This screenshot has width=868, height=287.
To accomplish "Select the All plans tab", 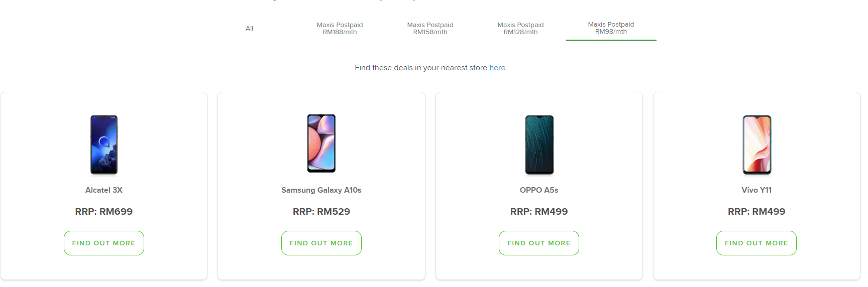I will [249, 29].
